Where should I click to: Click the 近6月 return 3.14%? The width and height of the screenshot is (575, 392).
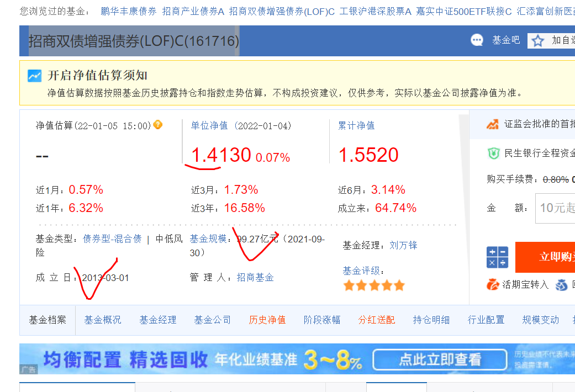[388, 190]
